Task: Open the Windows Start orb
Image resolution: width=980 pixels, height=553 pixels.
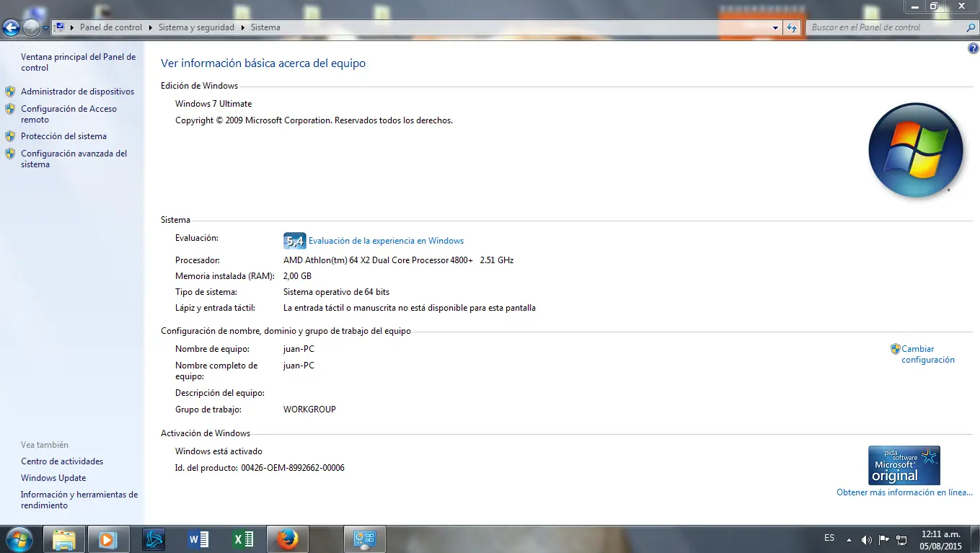Action: (x=19, y=539)
